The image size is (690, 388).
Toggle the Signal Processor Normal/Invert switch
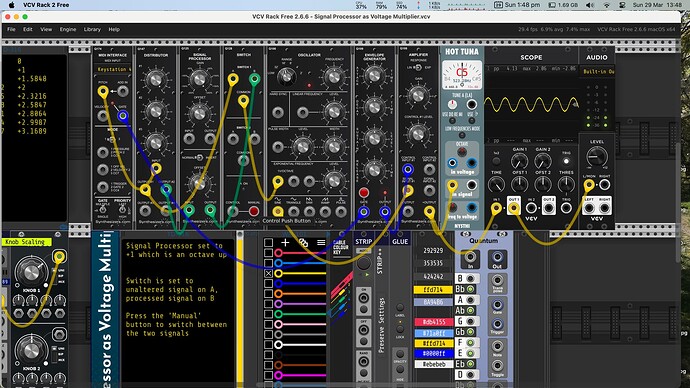pyautogui.click(x=199, y=157)
